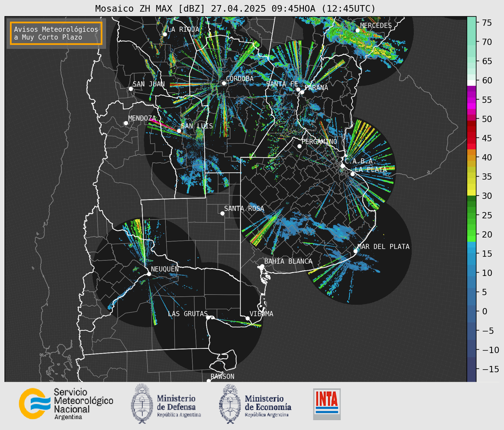Click the Bahía Blanca city marker dot
504x430 pixels.
pyautogui.click(x=262, y=266)
